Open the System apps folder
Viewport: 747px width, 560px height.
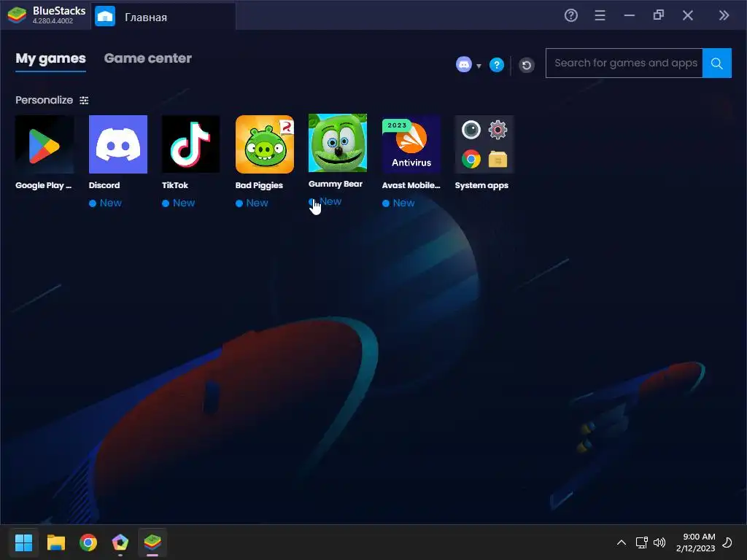coord(484,144)
